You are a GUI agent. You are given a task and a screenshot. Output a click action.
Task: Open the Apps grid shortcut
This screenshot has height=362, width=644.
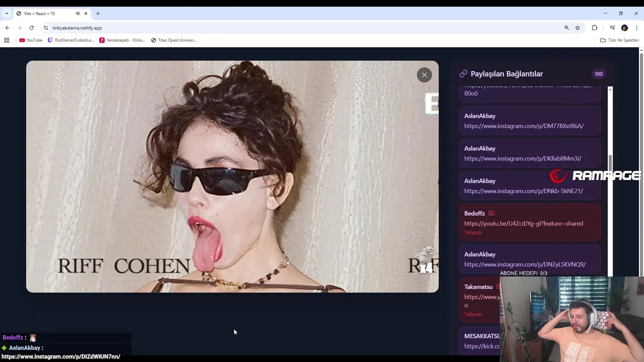(7, 40)
